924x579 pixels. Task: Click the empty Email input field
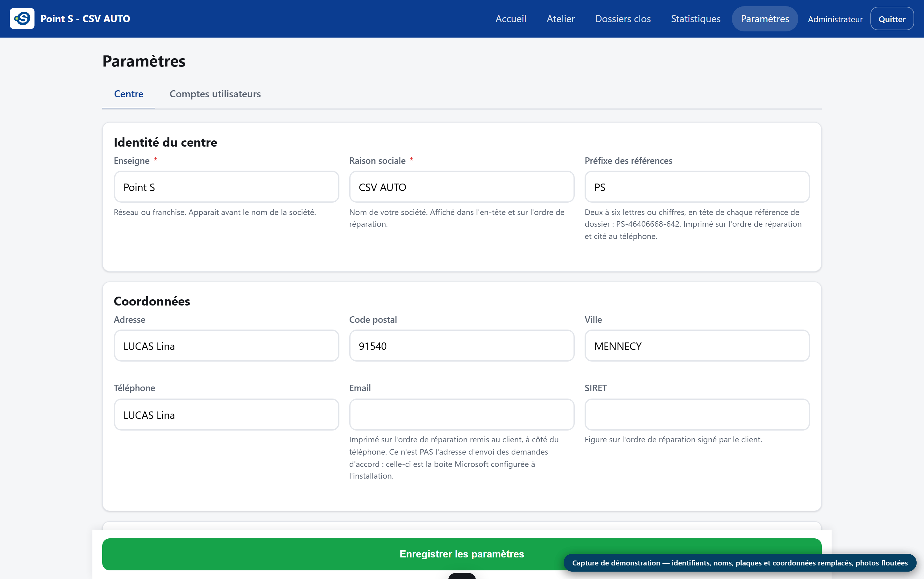461,415
